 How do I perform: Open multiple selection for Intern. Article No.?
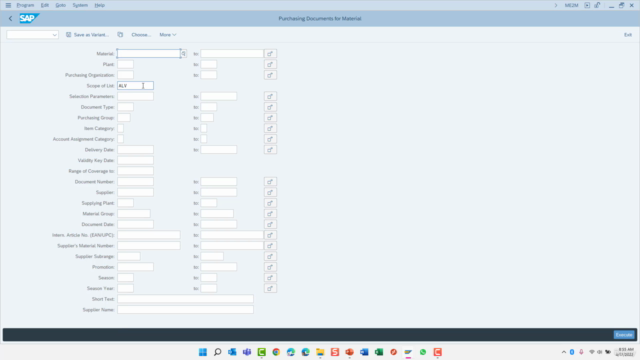[270, 235]
